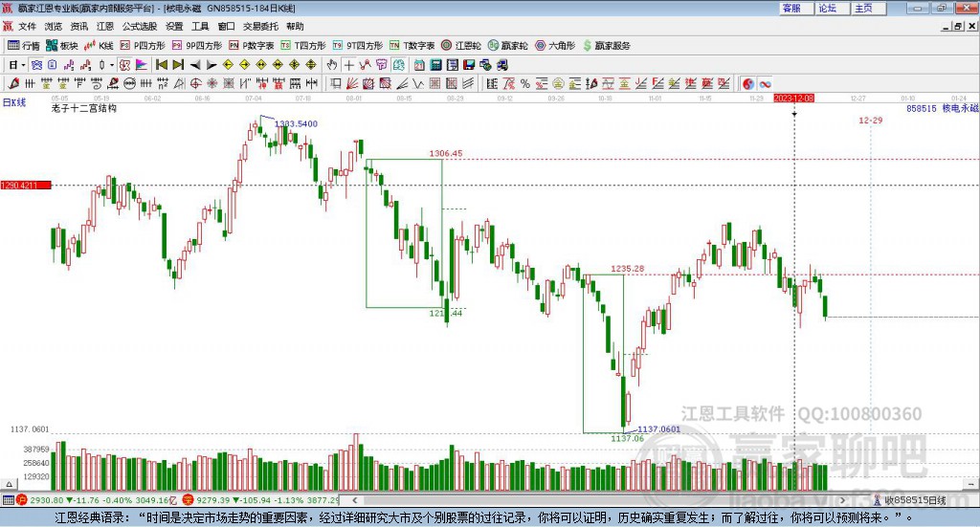980x527 pixels.
Task: Expand the candlestick style dropdown arrow
Action: pyautogui.click(x=112, y=65)
